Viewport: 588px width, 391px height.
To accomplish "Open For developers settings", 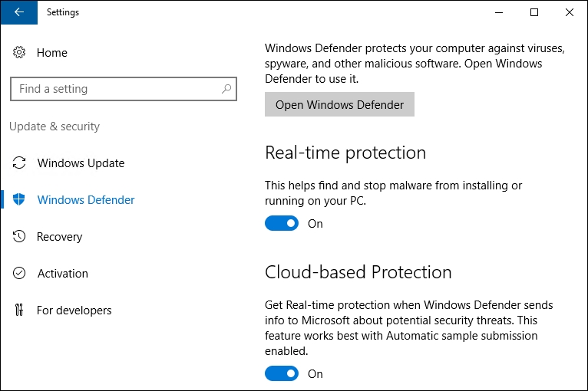I will 74,310.
